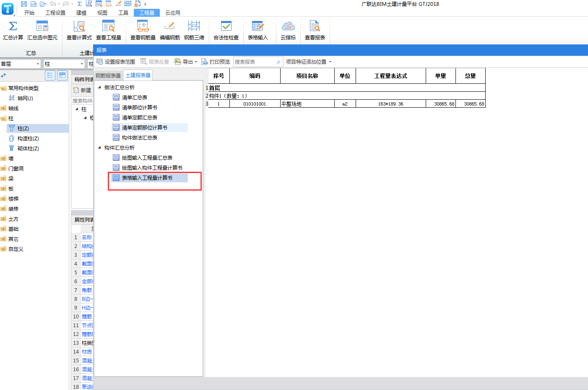Click the search magnifier in 搜索报表 box
This screenshot has height=390, width=588.
[278, 62]
